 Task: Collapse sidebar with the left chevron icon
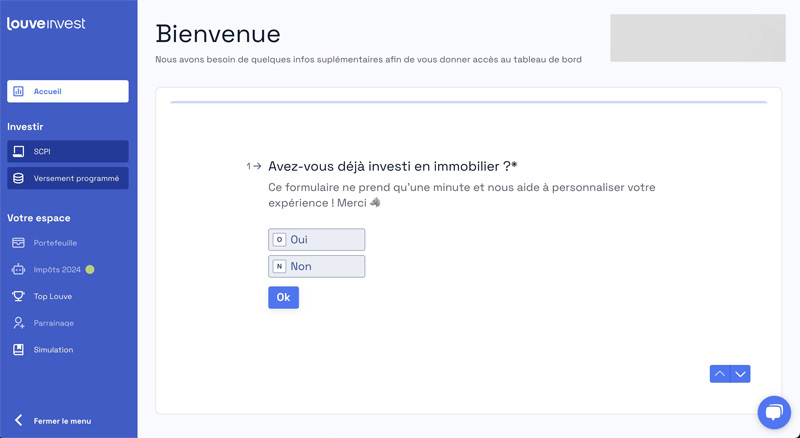(x=18, y=420)
